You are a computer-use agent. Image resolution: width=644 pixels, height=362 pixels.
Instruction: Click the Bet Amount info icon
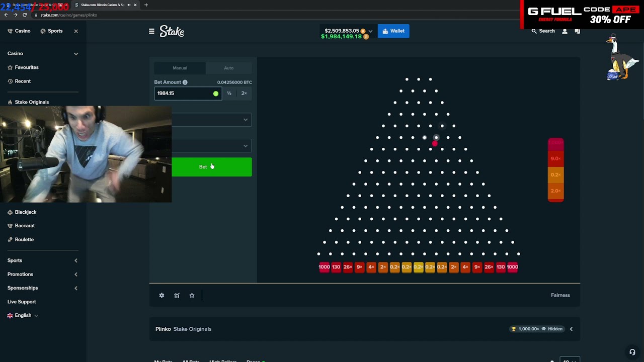(x=185, y=82)
